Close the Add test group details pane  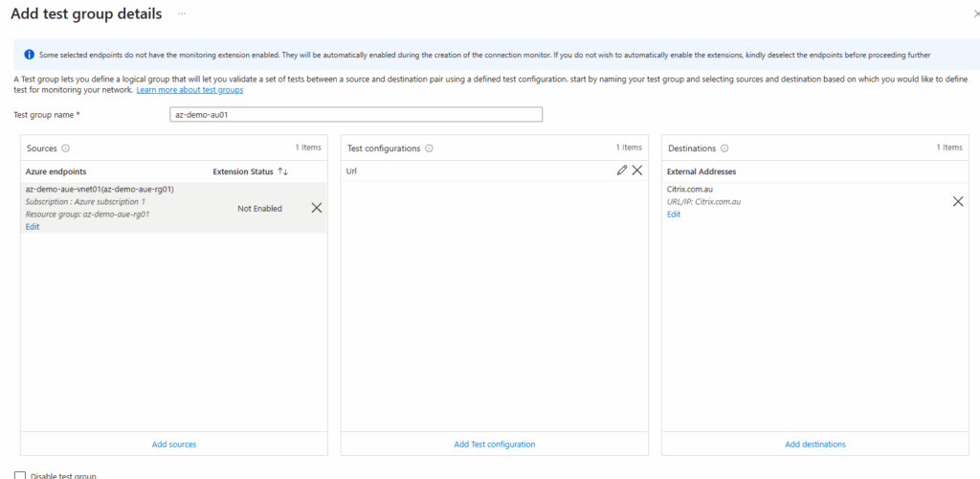coord(974,15)
